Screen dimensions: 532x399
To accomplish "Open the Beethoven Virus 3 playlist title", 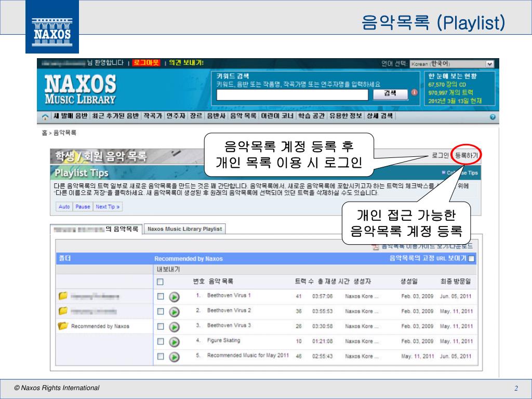I will (229, 325).
